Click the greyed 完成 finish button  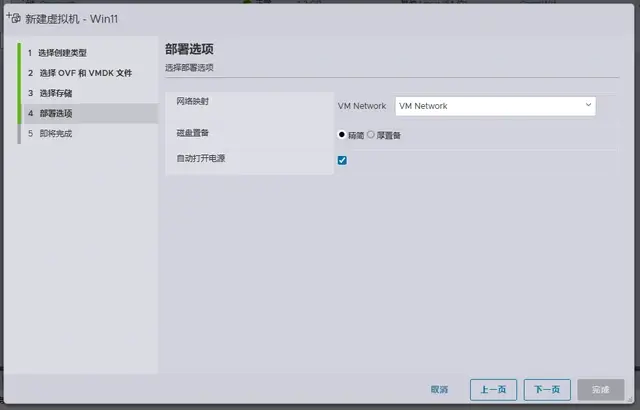(x=600, y=390)
